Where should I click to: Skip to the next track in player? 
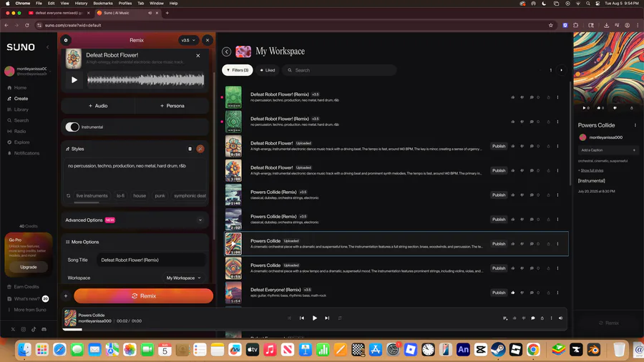(x=327, y=318)
